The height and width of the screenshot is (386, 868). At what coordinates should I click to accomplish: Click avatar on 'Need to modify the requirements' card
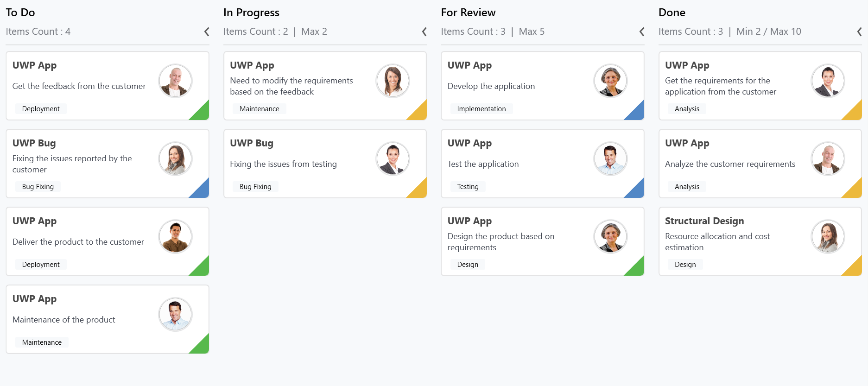click(x=393, y=81)
